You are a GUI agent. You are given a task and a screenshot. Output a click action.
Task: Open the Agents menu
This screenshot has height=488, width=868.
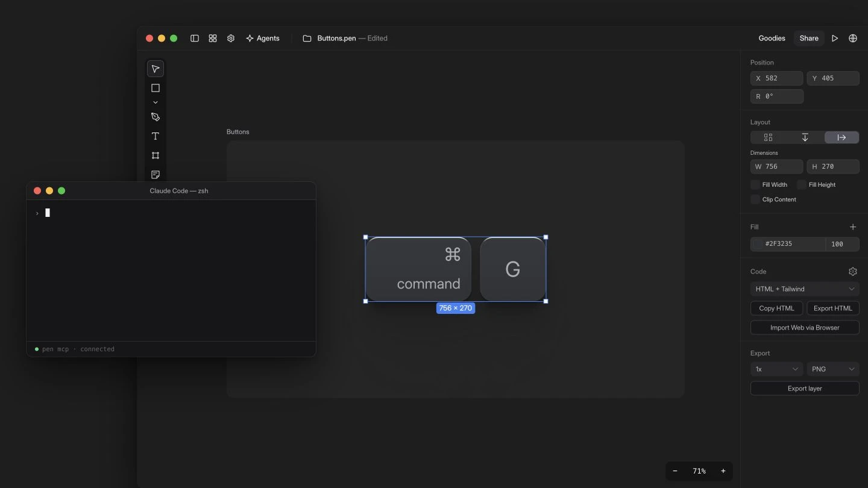(262, 38)
